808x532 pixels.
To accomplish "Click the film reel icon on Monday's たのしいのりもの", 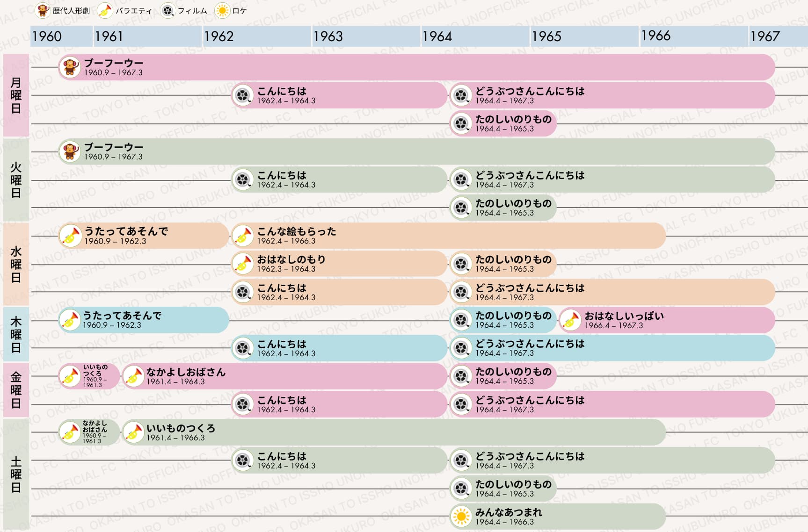I will (x=461, y=123).
